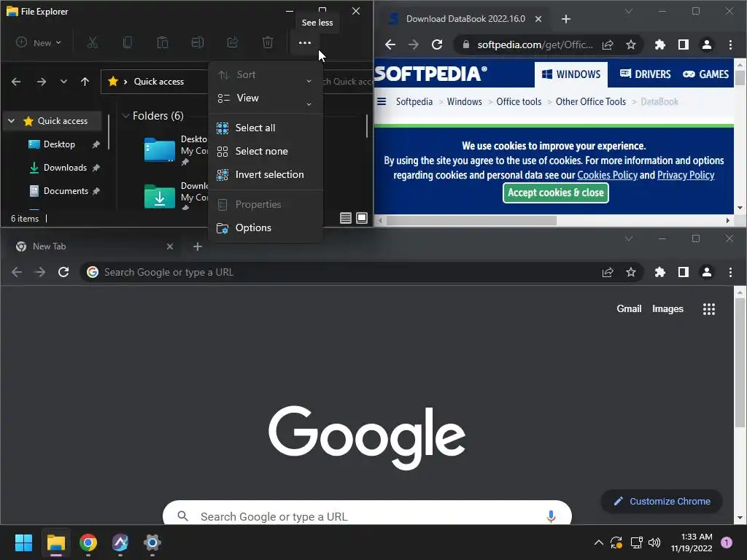Click Images link on New Tab page
This screenshot has height=560, width=747.
667,309
